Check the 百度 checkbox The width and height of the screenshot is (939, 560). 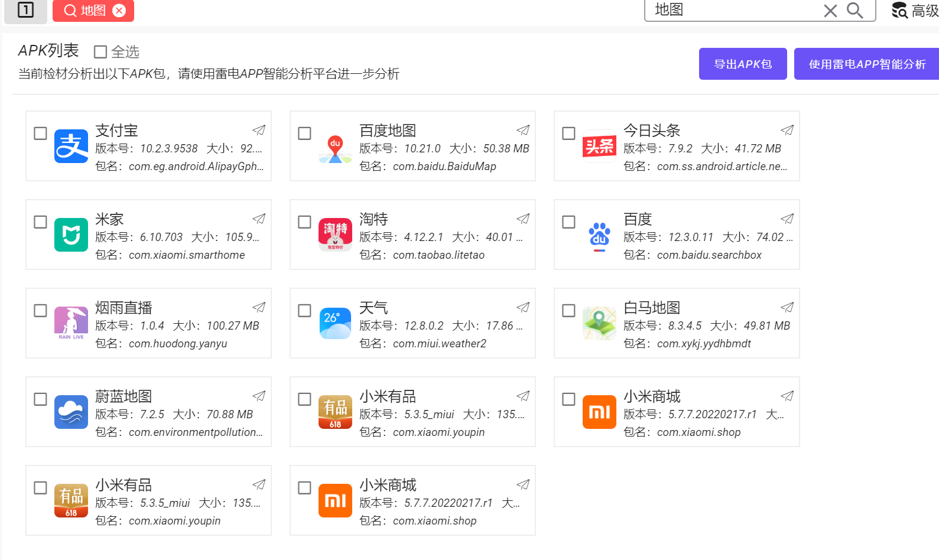(568, 222)
